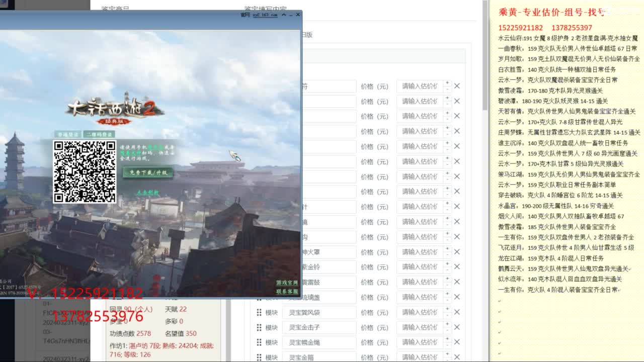Switch to the 二维码登录 login tab

(x=99, y=135)
